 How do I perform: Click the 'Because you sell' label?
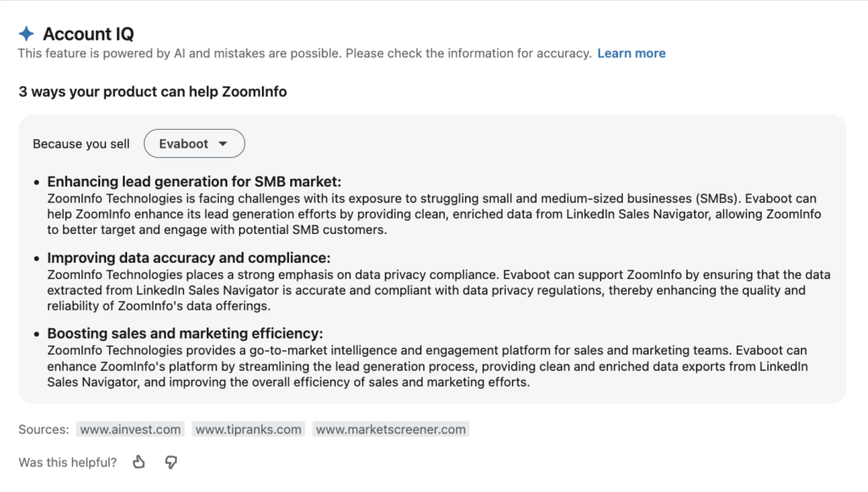[x=81, y=144]
